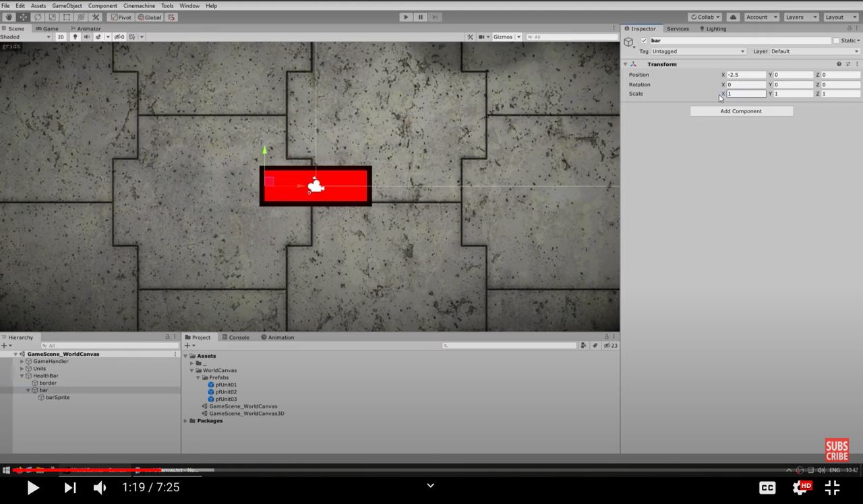Select the Transform combined tool
863x504 pixels.
[x=81, y=17]
